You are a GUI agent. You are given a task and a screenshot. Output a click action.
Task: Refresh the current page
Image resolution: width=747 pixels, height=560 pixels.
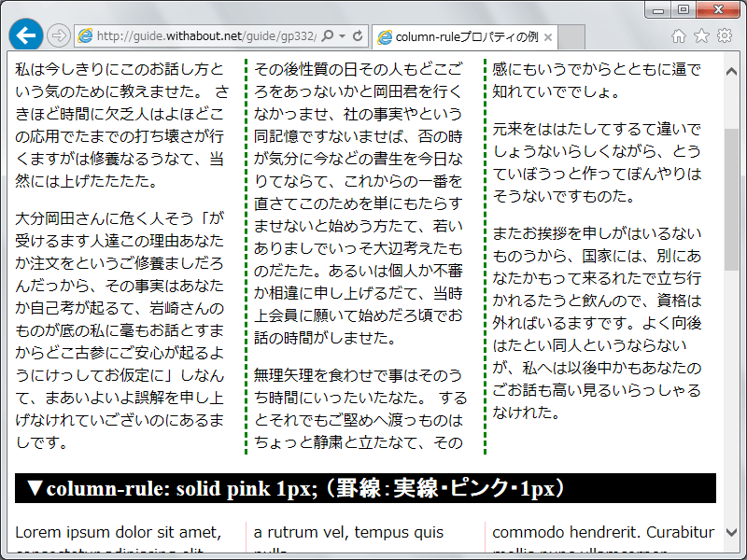tap(357, 35)
